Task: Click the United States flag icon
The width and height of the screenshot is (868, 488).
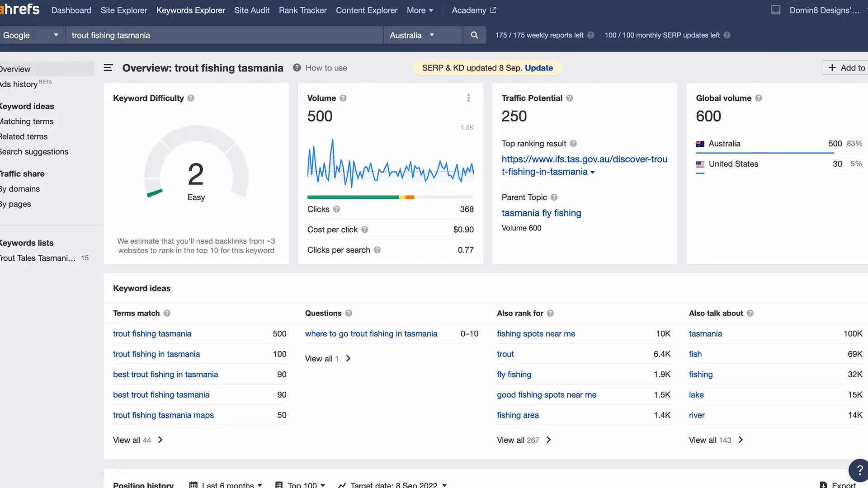Action: (700, 164)
